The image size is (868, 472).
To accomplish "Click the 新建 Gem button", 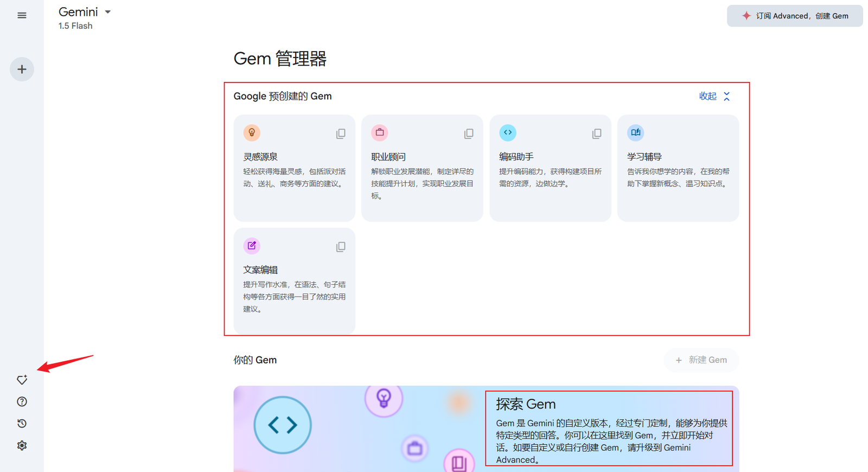I will [701, 360].
